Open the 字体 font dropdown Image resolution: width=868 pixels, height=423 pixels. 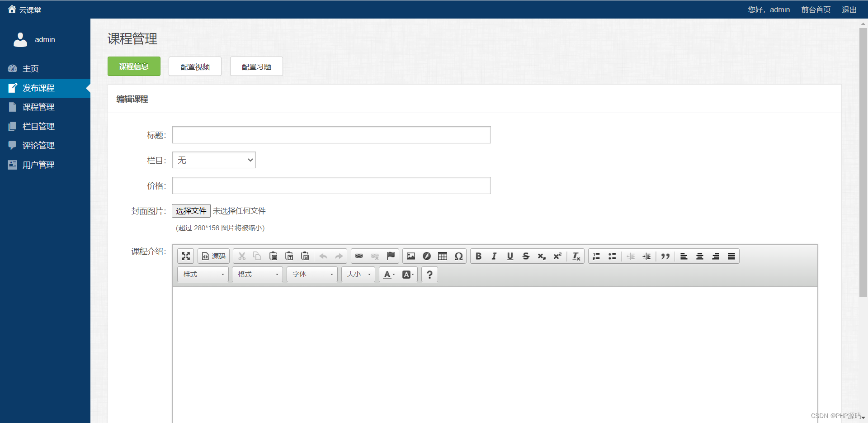click(x=312, y=274)
